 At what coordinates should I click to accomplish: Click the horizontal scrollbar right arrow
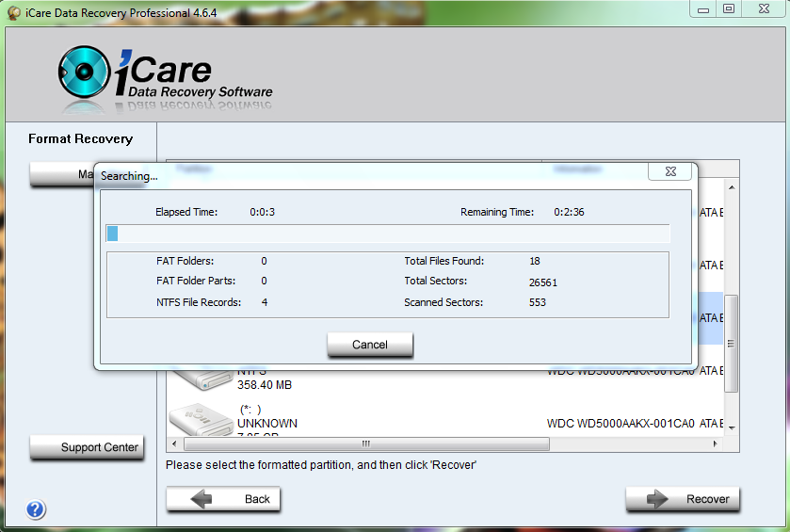pos(715,443)
